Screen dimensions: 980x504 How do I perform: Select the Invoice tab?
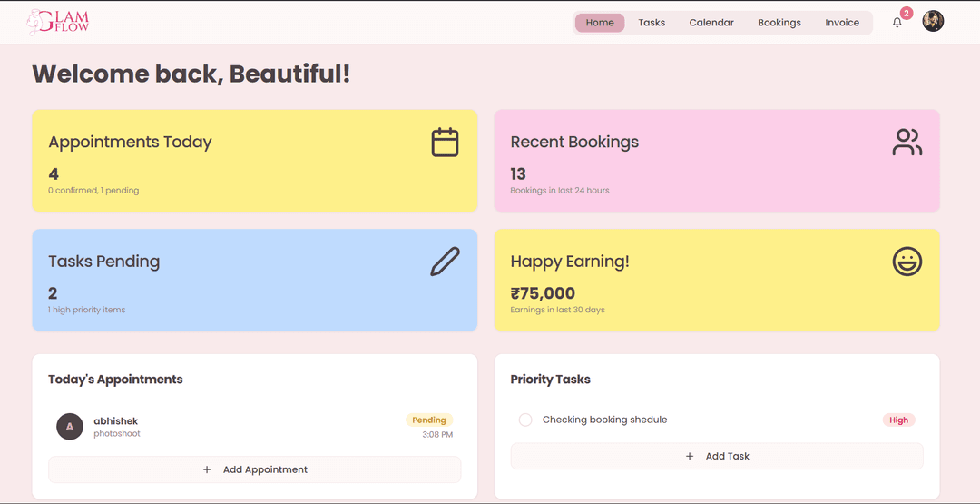pos(842,23)
